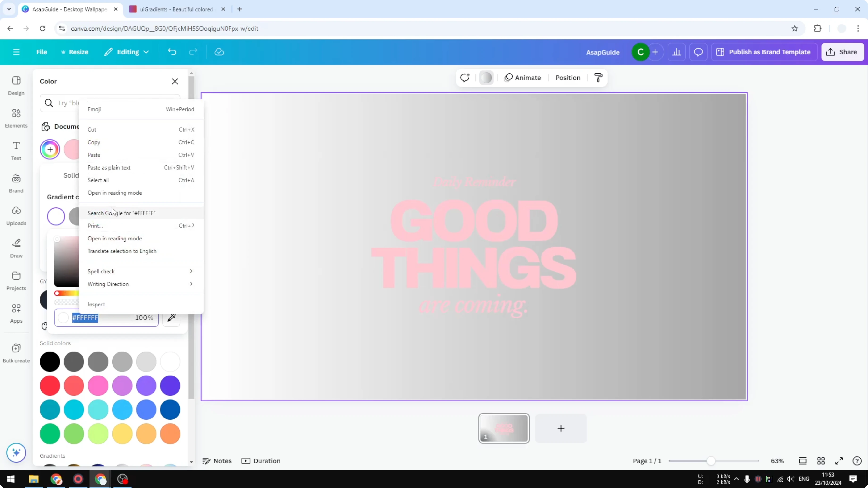The image size is (868, 488).
Task: Open the analytics bar chart icon
Action: pyautogui.click(x=677, y=52)
